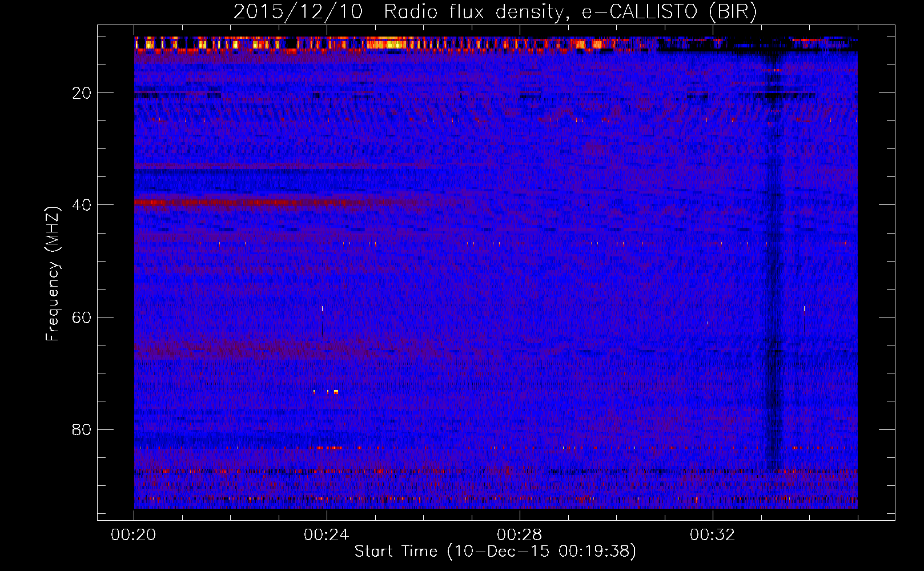Click the plot title 'Radio flux density, e-CALLISTO (BIR)'
The width and height of the screenshot is (924, 571).
(570, 12)
